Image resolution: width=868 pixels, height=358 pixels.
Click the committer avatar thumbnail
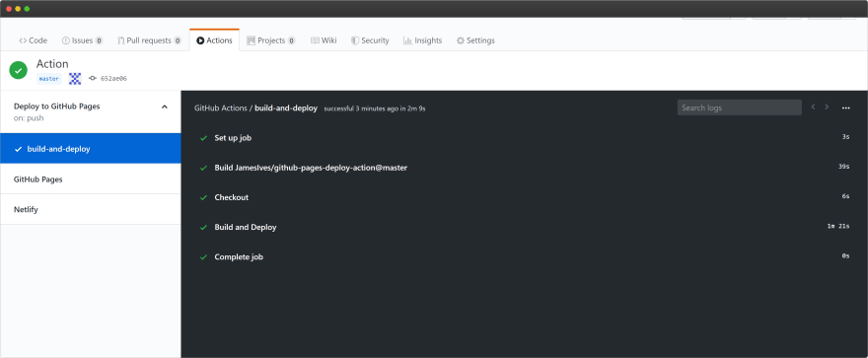[75, 79]
